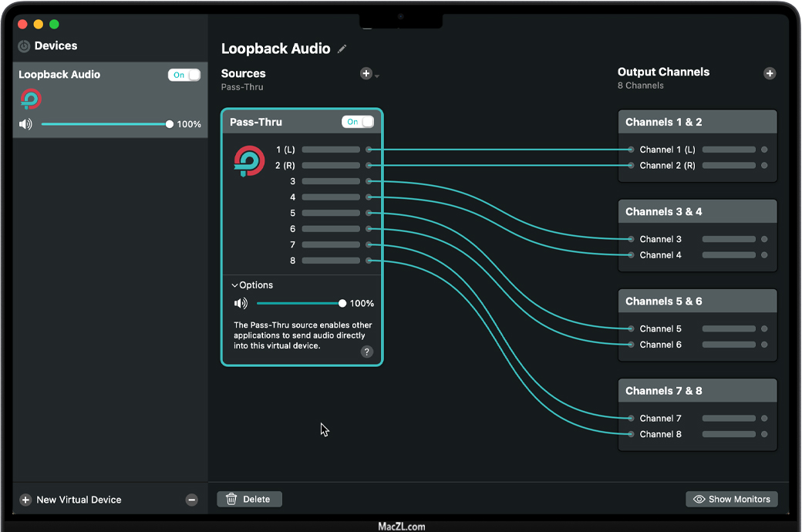
Task: Add a new output channel with plus icon
Action: [769, 73]
